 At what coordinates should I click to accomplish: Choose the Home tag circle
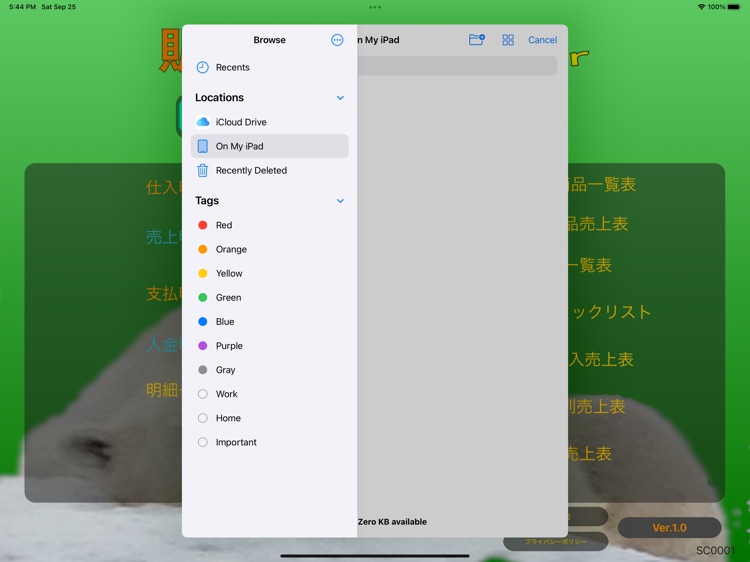click(203, 418)
